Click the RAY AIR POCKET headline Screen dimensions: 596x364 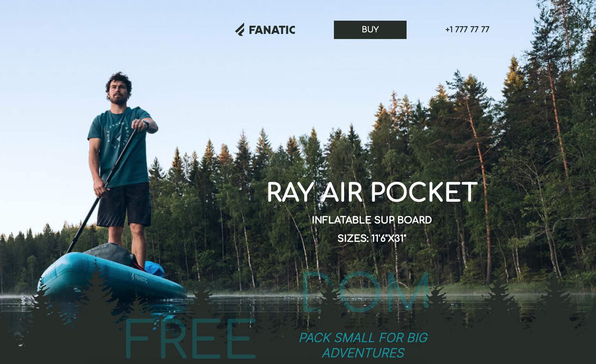tap(372, 192)
